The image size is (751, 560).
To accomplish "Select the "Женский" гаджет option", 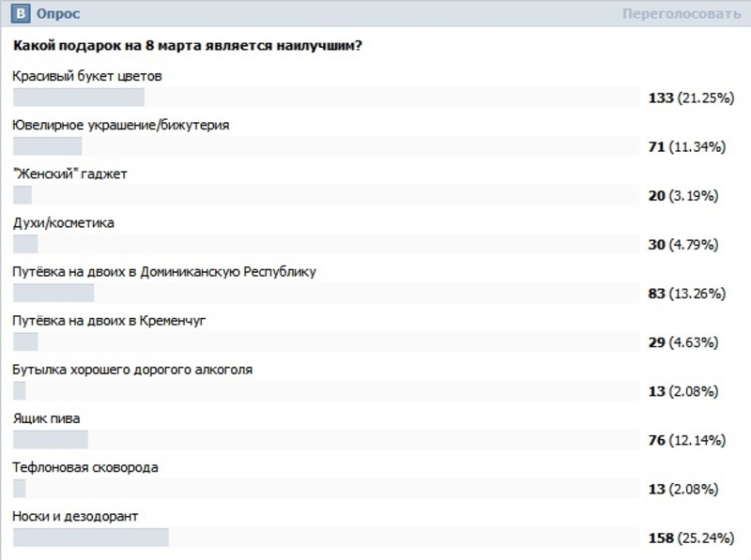I will click(x=69, y=174).
